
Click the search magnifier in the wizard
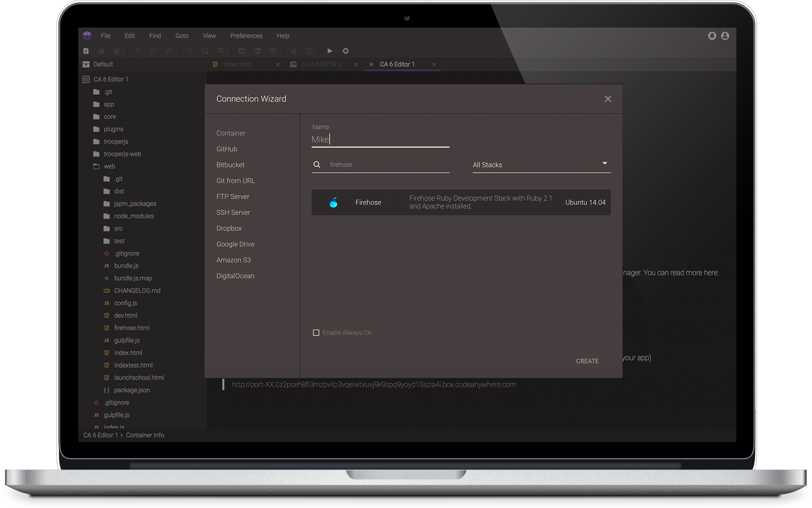[x=317, y=165]
